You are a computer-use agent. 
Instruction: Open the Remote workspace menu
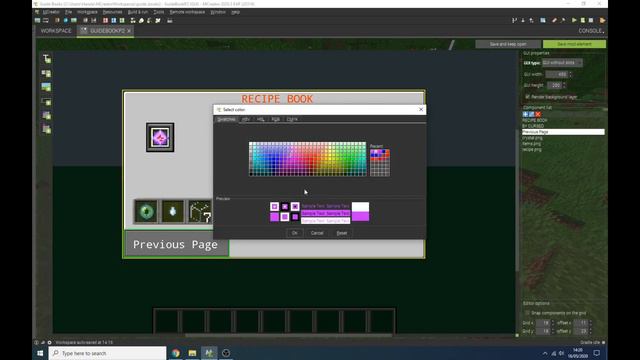pos(187,12)
